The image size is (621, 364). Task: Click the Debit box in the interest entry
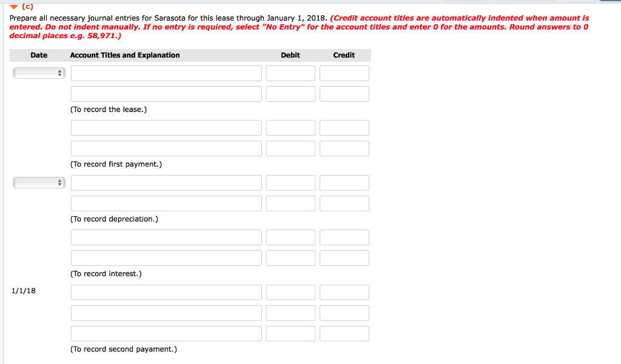coord(290,237)
